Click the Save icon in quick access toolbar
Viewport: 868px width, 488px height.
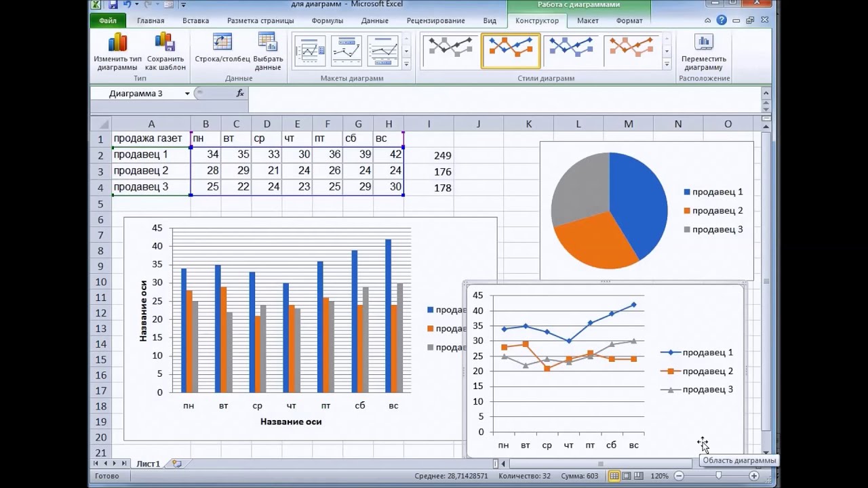tap(113, 4)
